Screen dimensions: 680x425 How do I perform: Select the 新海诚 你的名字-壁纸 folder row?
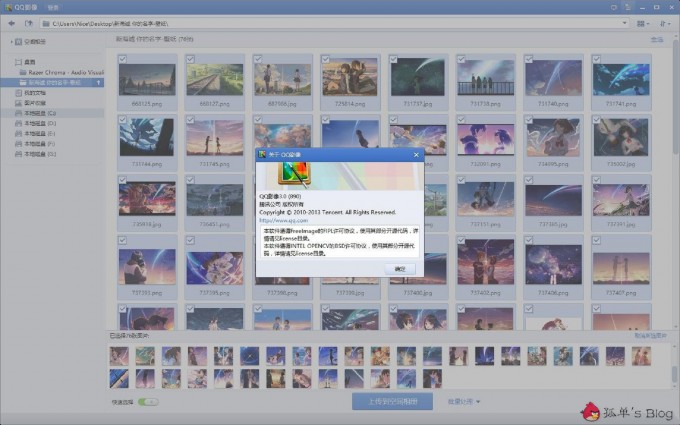pyautogui.click(x=52, y=82)
